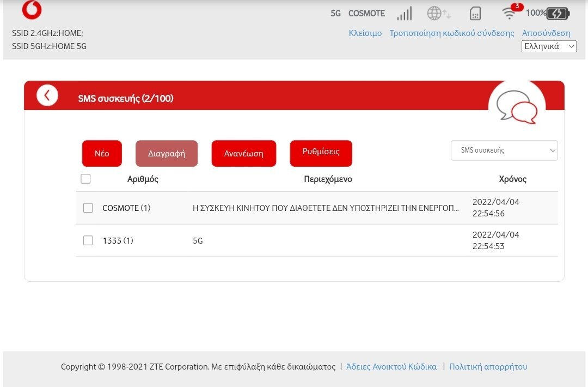Click the Αποσύνδεση logout link
588x387 pixels.
pos(547,33)
